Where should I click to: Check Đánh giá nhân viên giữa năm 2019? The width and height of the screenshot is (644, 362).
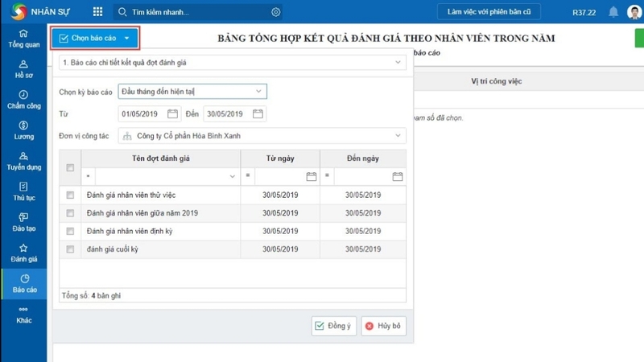click(x=70, y=213)
